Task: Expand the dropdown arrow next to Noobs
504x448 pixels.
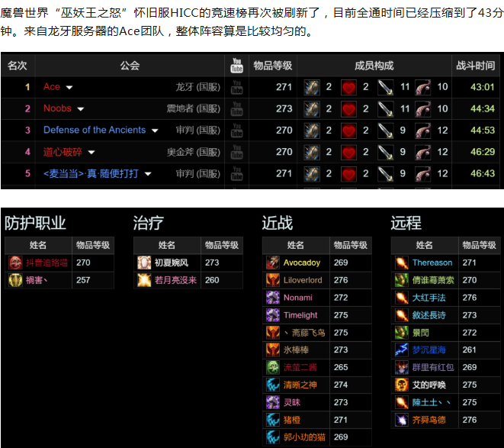Action: (81, 109)
